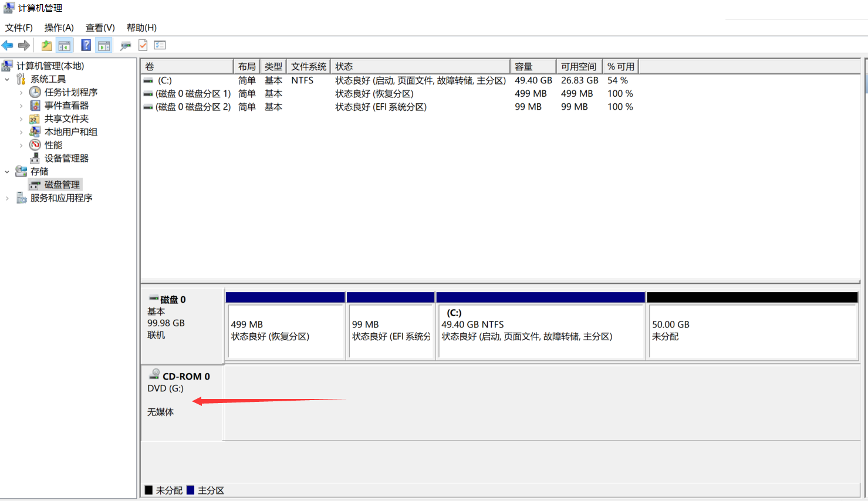
Task: Expand the 任务计划程序 node
Action: click(21, 92)
